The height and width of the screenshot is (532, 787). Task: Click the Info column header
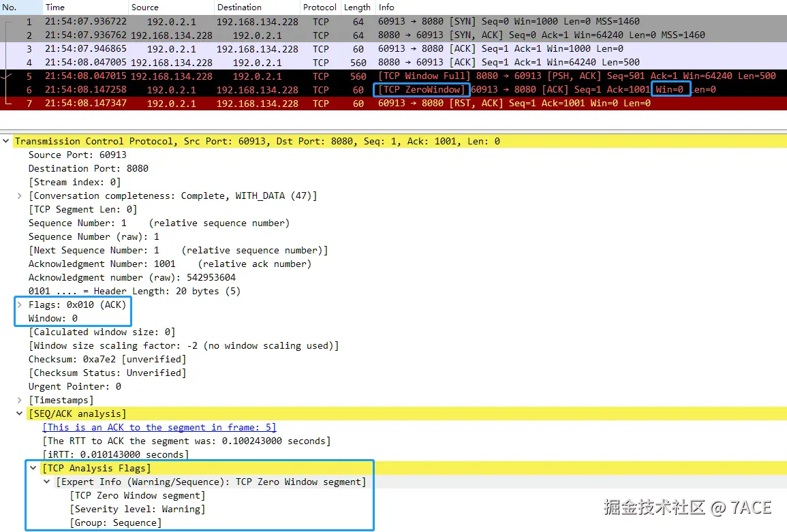point(581,7)
